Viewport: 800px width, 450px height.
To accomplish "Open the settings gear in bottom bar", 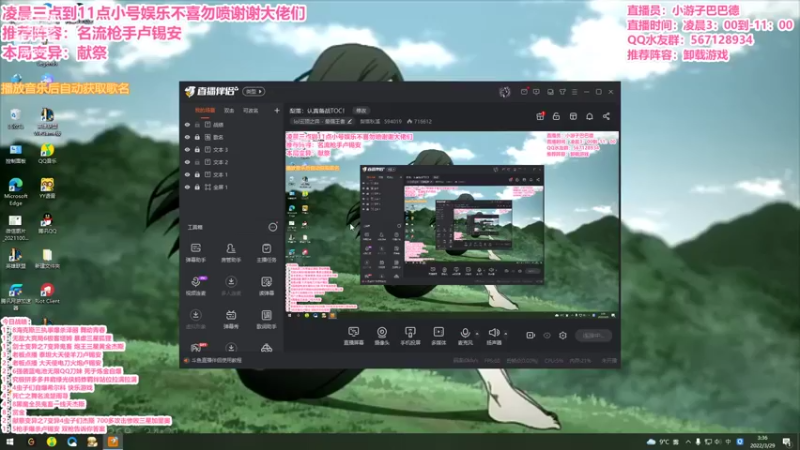I will [x=563, y=335].
